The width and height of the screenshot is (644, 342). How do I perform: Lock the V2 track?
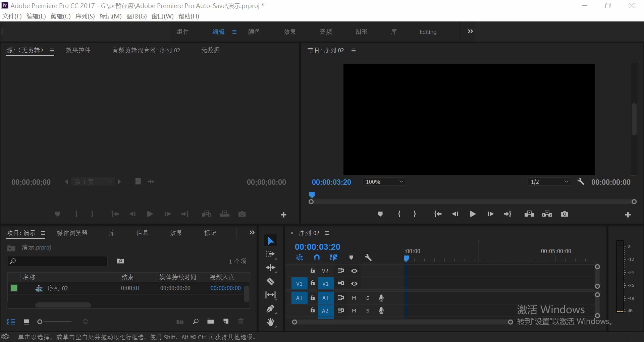pos(312,271)
